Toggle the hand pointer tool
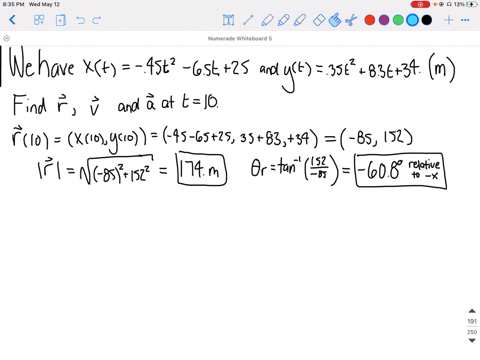 [335, 20]
